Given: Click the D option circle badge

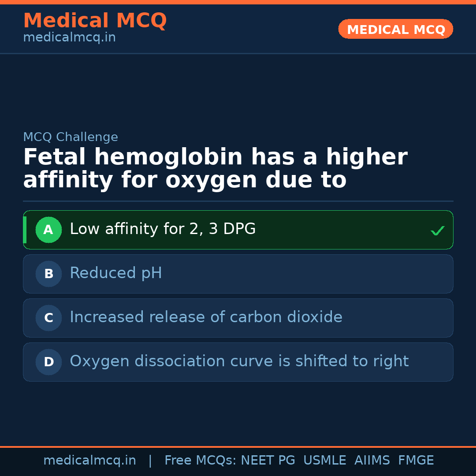Looking at the screenshot, I should (48, 362).
